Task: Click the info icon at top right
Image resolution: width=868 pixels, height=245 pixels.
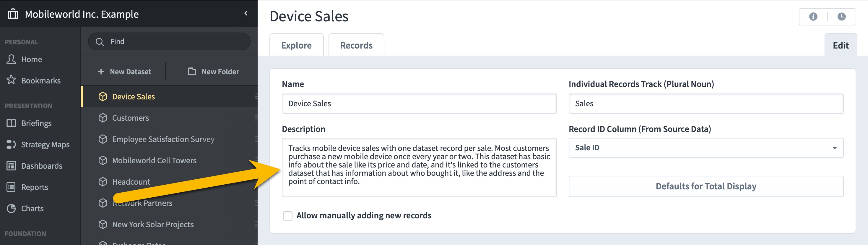Action: tap(813, 17)
